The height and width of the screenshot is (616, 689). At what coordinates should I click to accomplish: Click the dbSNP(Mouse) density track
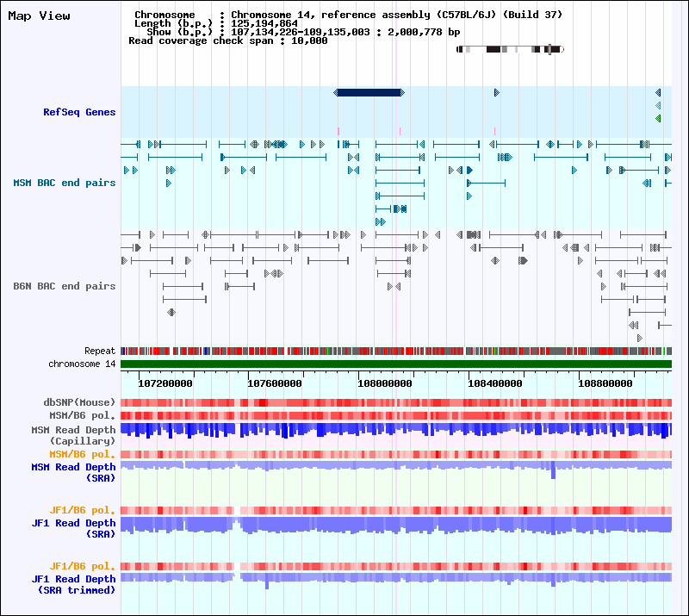(x=396, y=402)
